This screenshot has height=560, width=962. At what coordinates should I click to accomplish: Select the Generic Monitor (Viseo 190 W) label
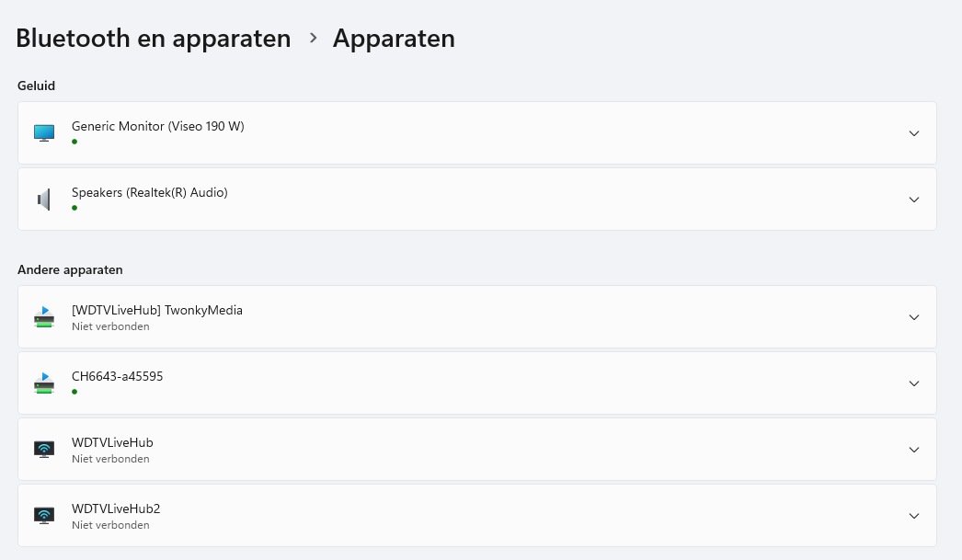[158, 126]
